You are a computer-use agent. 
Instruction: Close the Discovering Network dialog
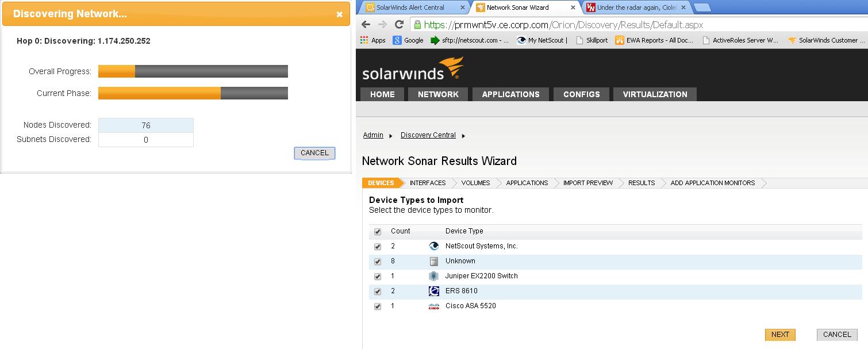tap(339, 14)
